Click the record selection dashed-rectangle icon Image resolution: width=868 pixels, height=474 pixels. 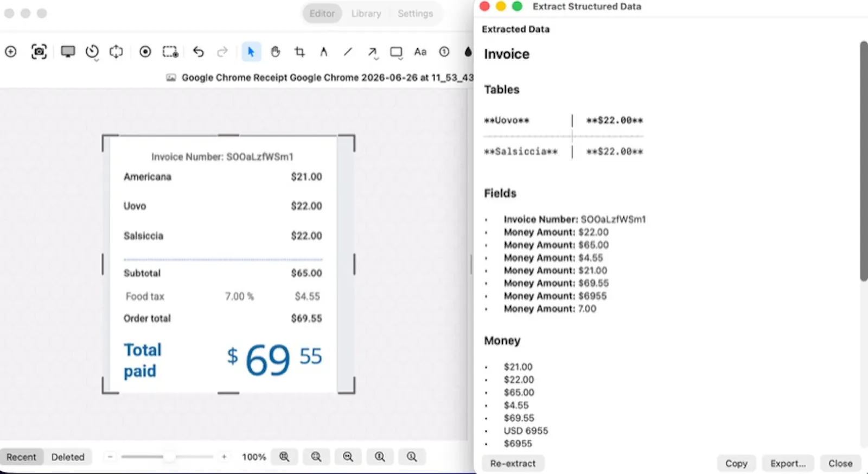click(x=170, y=52)
